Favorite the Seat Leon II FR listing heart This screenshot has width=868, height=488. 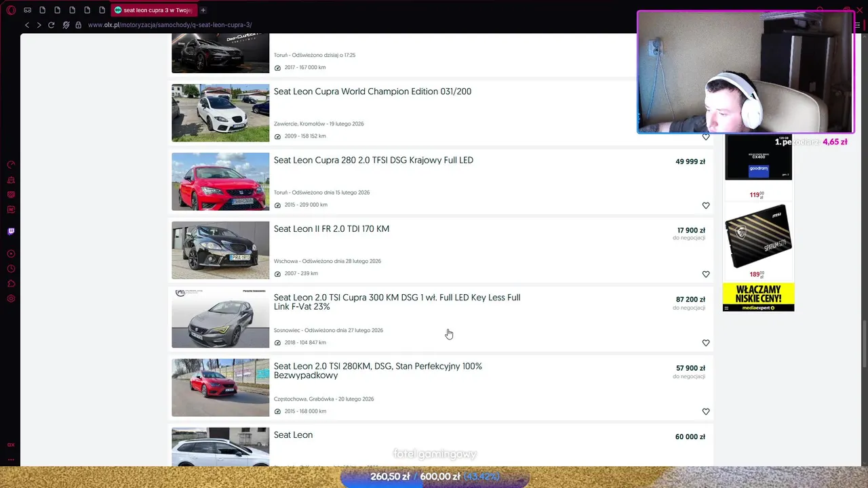point(706,274)
